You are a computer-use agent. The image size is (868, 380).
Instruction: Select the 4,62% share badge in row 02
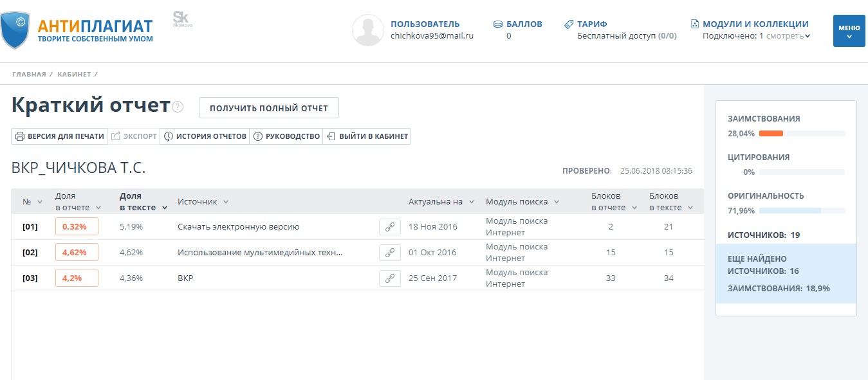[x=77, y=253]
